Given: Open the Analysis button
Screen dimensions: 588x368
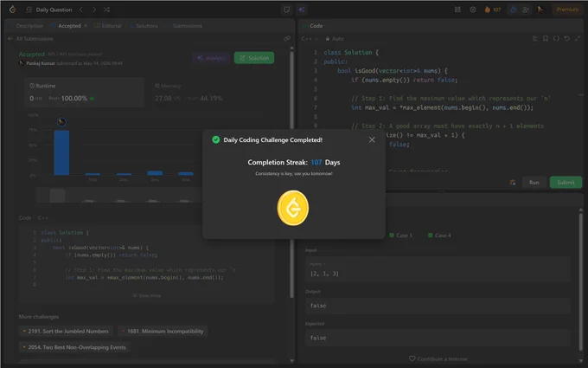Looking at the screenshot, I should pyautogui.click(x=212, y=58).
